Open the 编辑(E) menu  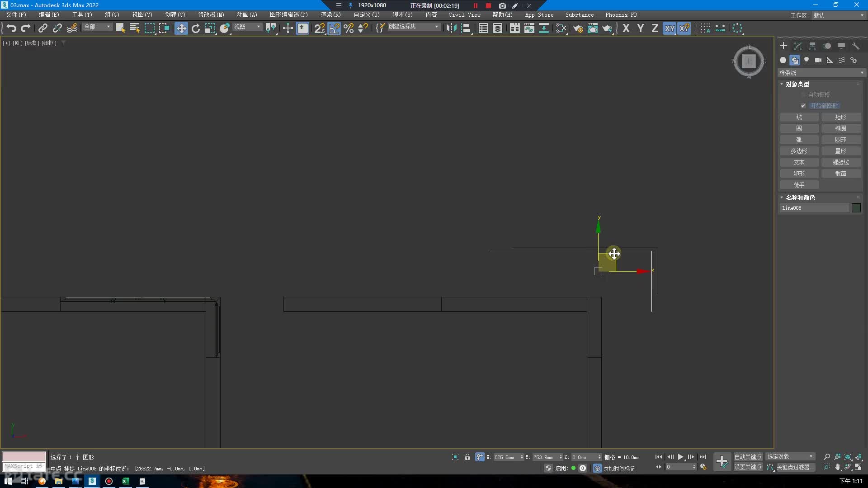coord(49,15)
